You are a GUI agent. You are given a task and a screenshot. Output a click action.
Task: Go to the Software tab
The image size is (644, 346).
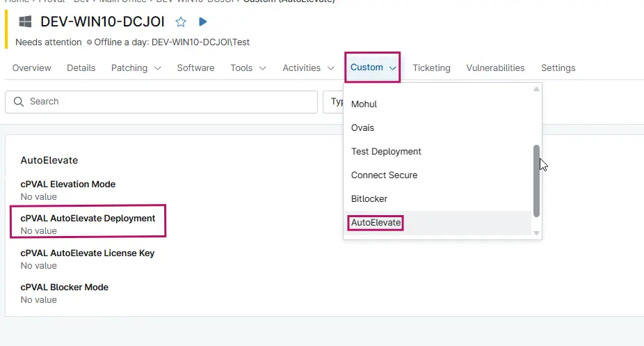tap(195, 68)
